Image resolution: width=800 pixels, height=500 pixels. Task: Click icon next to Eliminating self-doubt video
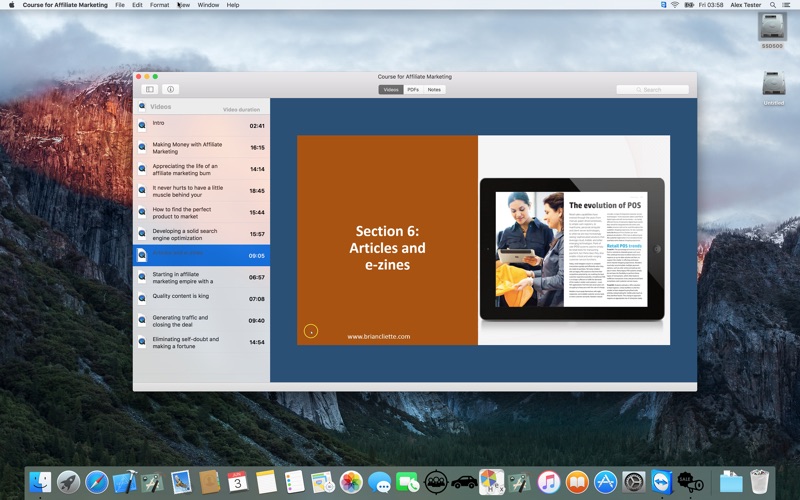(142, 342)
